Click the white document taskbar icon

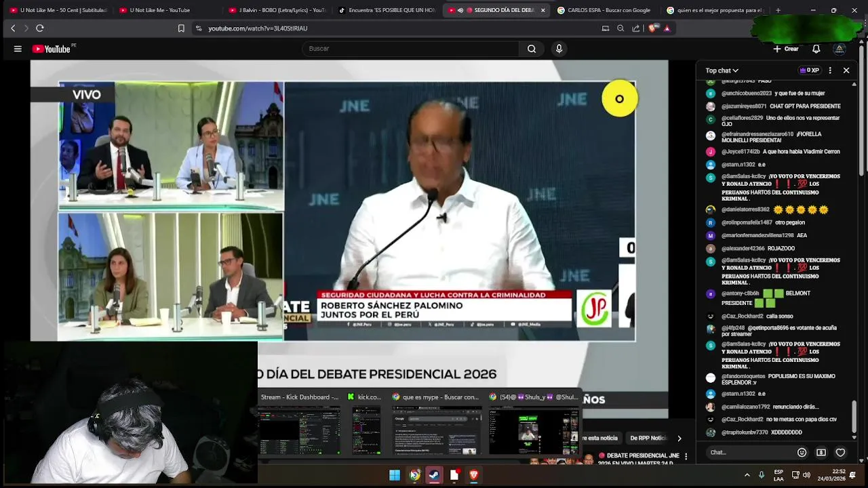point(454,475)
